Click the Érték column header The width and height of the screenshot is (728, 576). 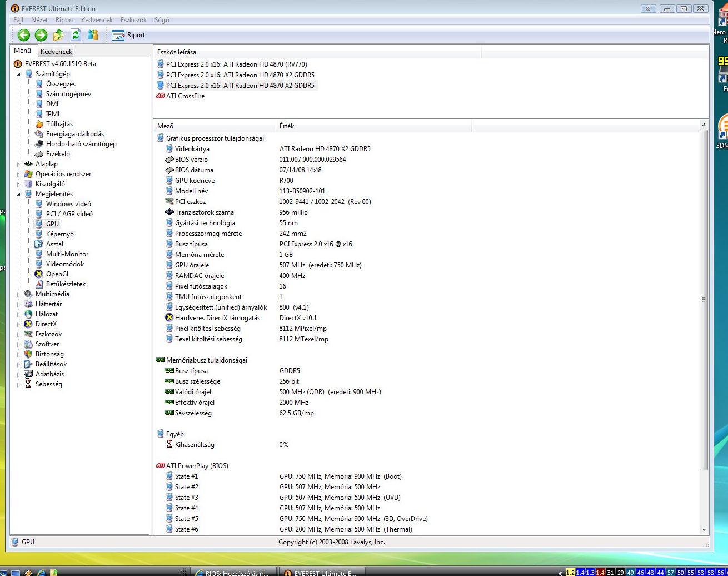tap(373, 126)
